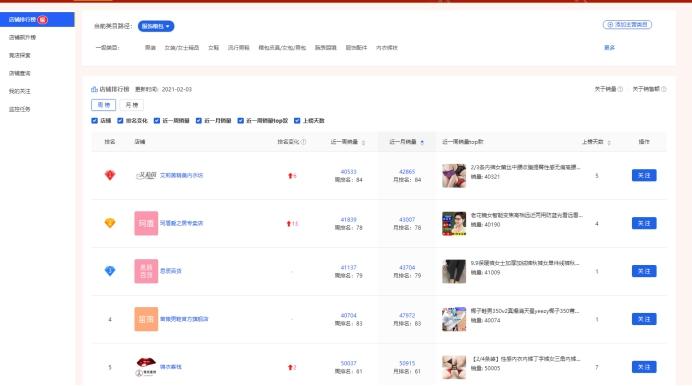Viewport: 692px width, 386px height.
Task: Click the bar-chart icon beside 店铺排行榜 heading
Action: point(94,89)
